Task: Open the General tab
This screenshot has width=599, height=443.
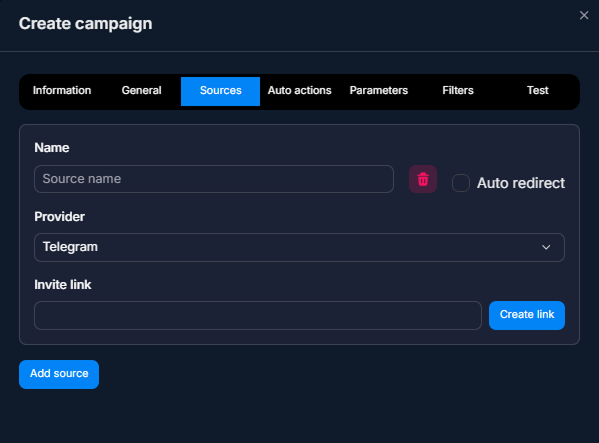Action: point(141,91)
